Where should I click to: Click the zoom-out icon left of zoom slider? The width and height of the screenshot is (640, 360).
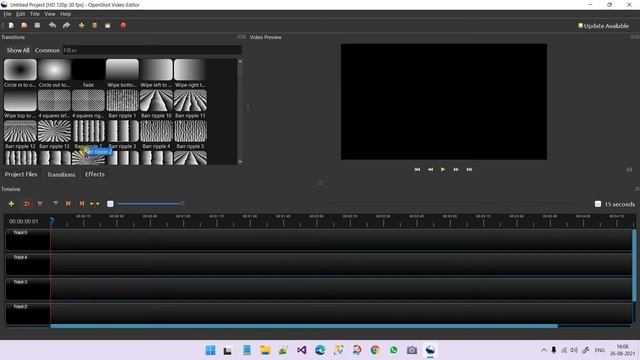click(110, 204)
